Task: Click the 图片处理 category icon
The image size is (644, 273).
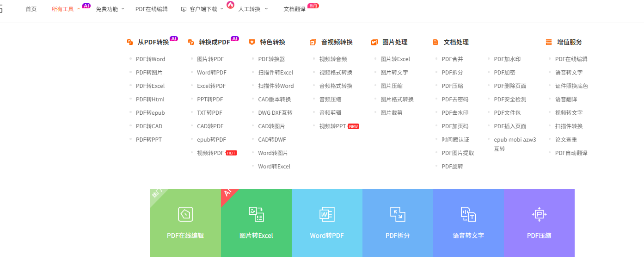Action: tap(374, 42)
